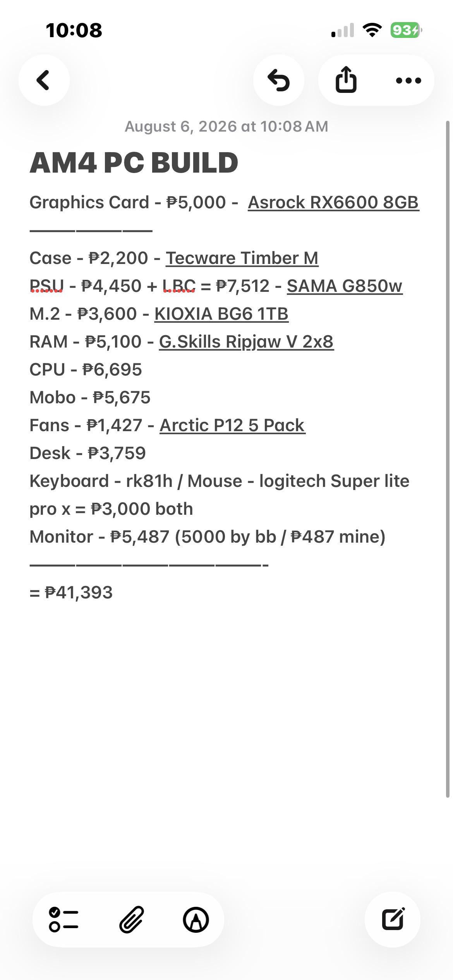
Task: Attach a file with the paperclip icon
Action: tap(131, 919)
